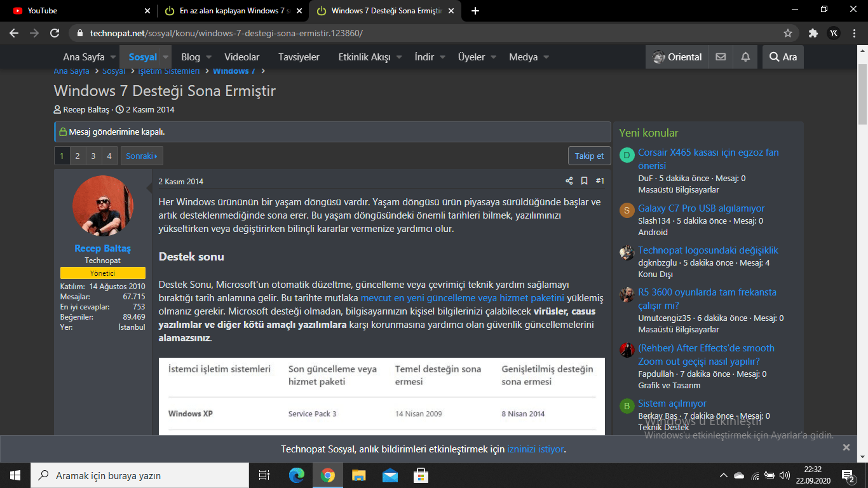
Task: Open the Chrome three-dot menu
Action: click(854, 33)
